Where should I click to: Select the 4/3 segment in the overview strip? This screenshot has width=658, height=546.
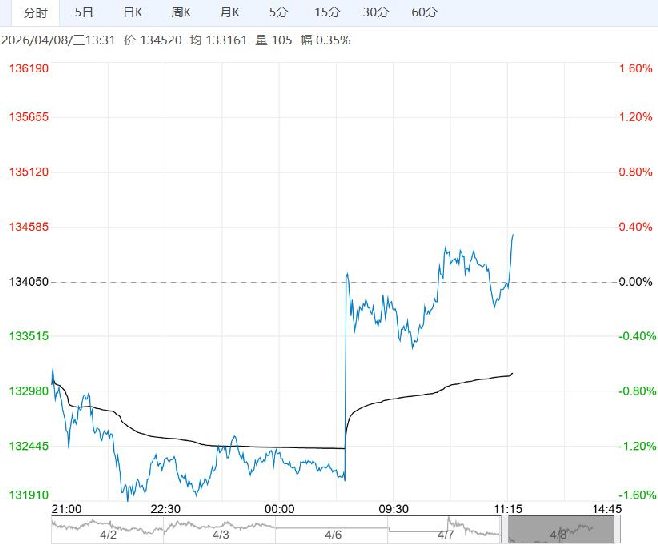[219, 535]
